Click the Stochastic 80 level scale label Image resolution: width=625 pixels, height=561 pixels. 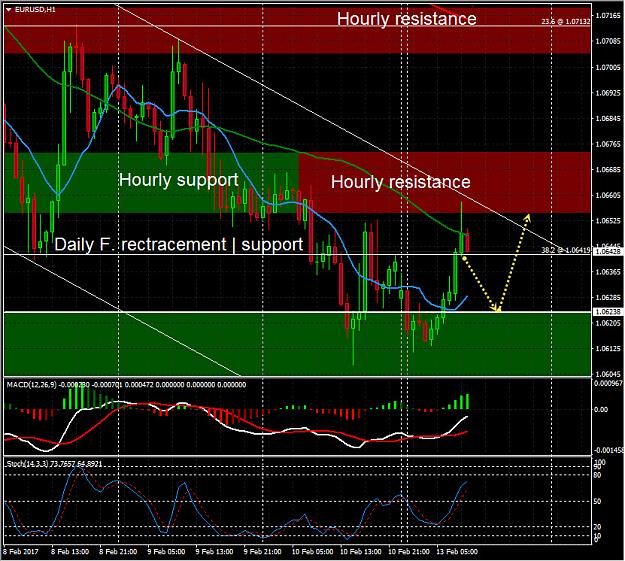click(x=597, y=475)
